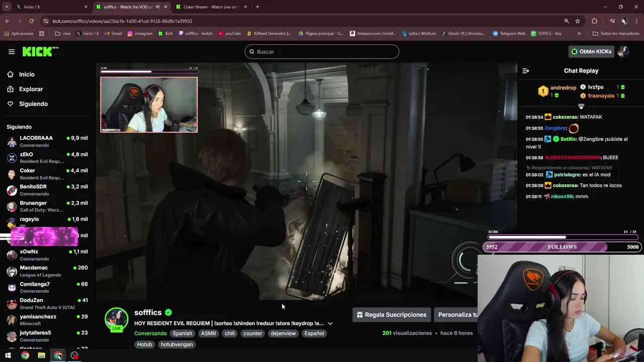The width and height of the screenshot is (644, 362).
Task: Open the browser extensions icon
Action: [x=595, y=21]
